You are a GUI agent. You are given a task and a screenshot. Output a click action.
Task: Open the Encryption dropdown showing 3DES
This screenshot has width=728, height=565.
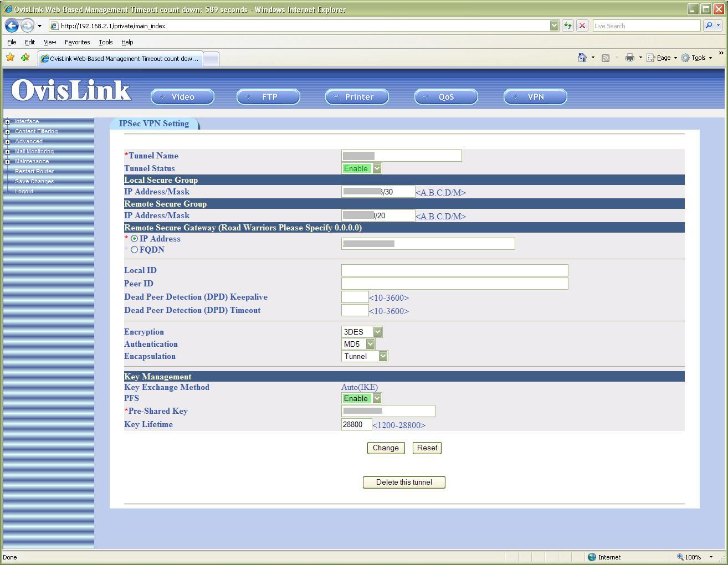(362, 332)
